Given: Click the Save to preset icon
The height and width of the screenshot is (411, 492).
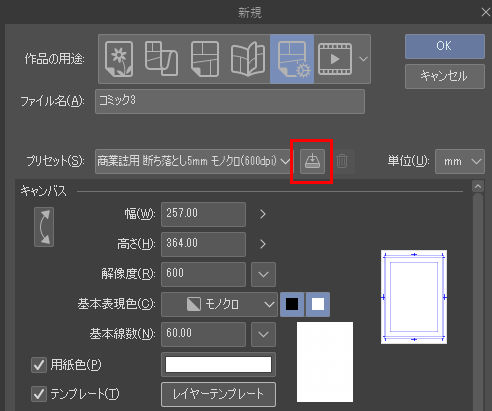Looking at the screenshot, I should (312, 161).
